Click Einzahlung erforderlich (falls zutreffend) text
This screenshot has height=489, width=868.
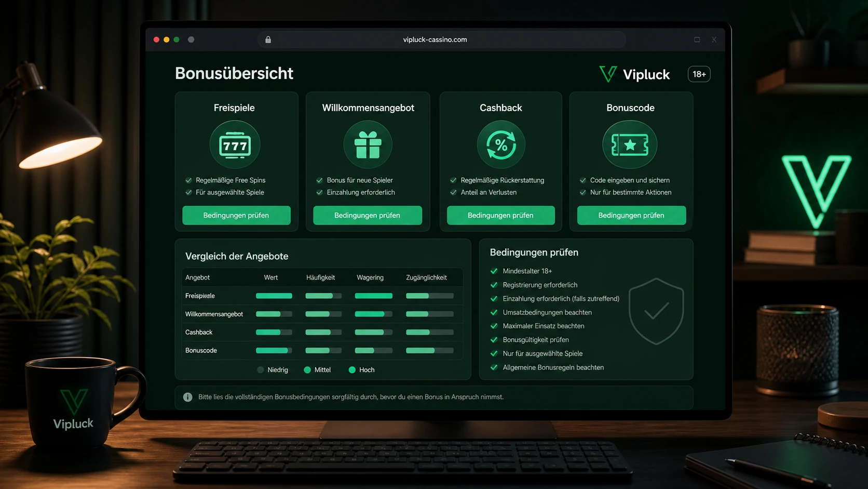pos(561,298)
